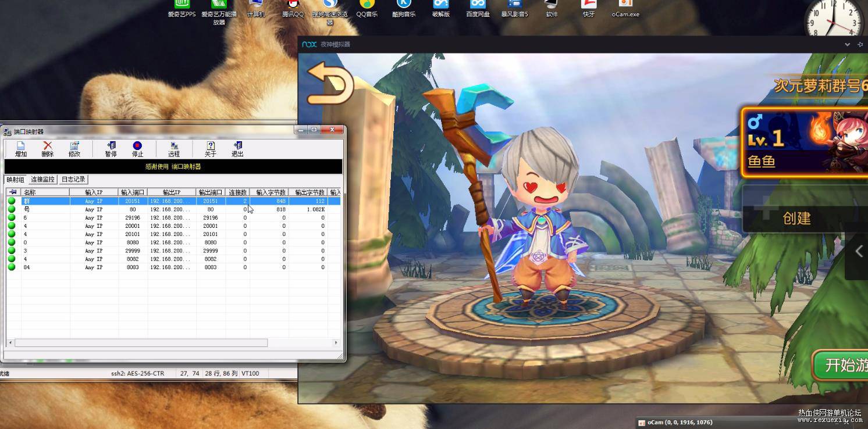The height and width of the screenshot is (429, 868).
Task: Click the 感谢使用 端口映射器 banner
Action: tap(173, 167)
